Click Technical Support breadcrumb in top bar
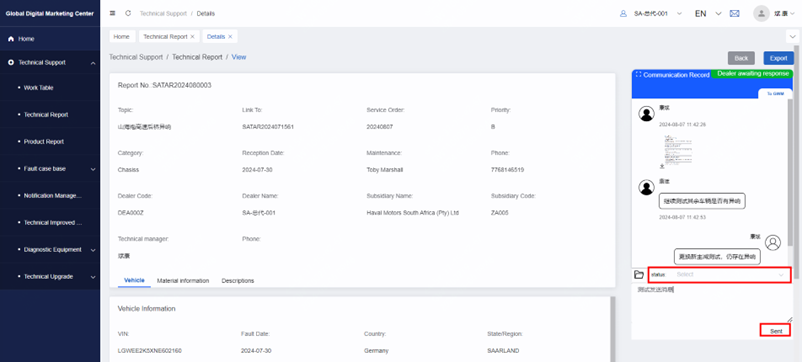Viewport: 802px width, 362px height. pyautogui.click(x=163, y=14)
